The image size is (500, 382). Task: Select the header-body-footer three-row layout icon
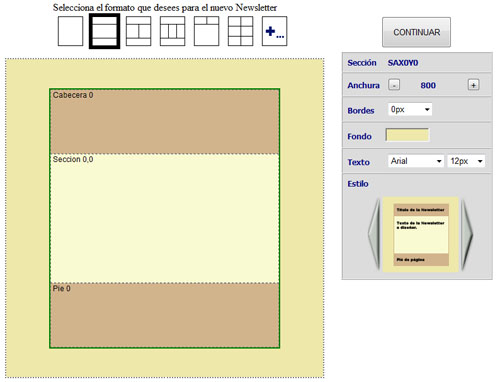[104, 31]
